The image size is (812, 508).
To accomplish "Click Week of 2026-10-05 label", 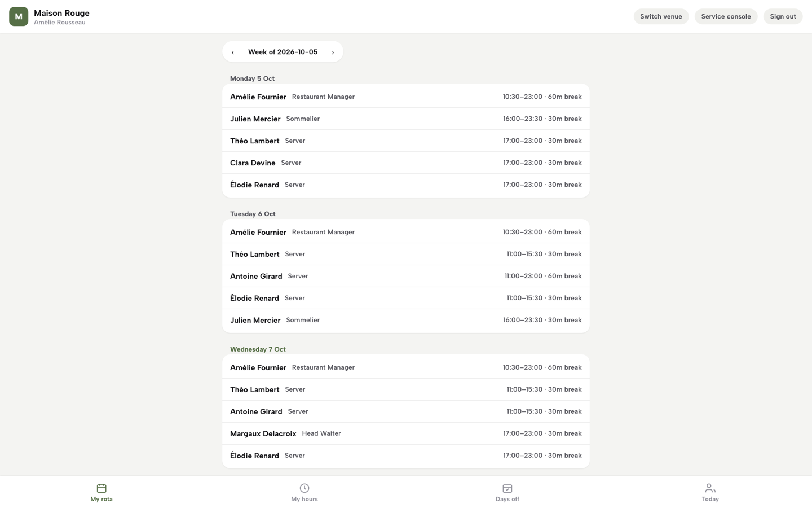I will point(283,52).
